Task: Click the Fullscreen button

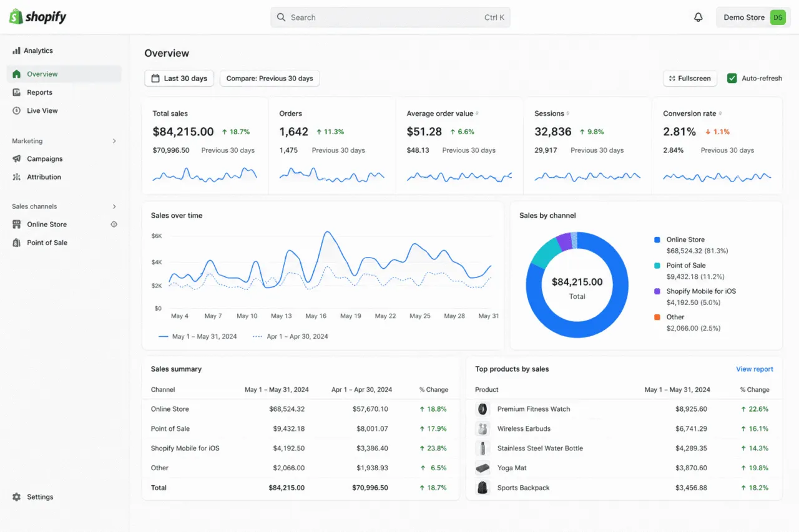Action: (x=690, y=79)
